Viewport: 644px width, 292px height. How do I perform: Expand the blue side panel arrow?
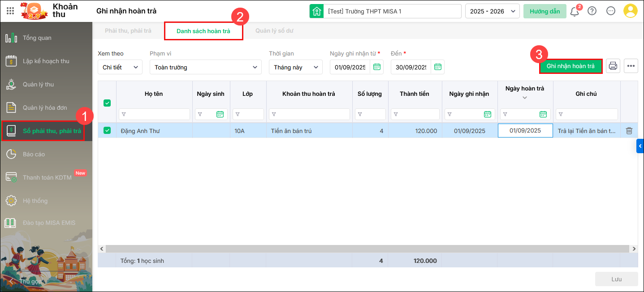click(x=640, y=146)
